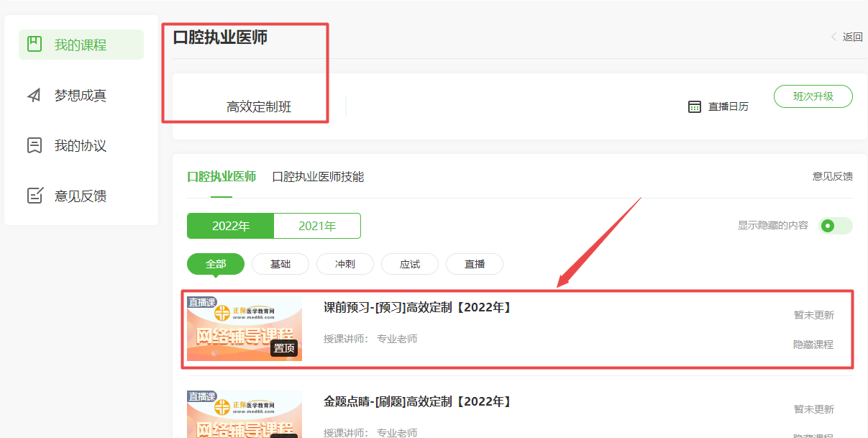
Task: Click the calendar icon beside 直播日历
Action: pyautogui.click(x=694, y=106)
